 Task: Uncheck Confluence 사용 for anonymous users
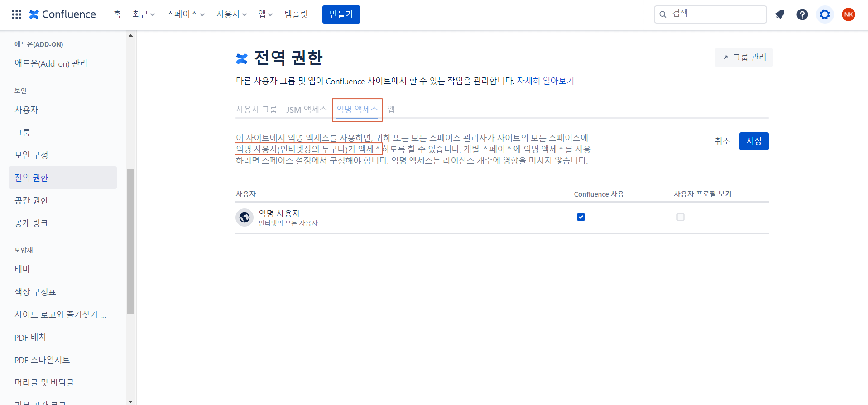click(x=581, y=217)
